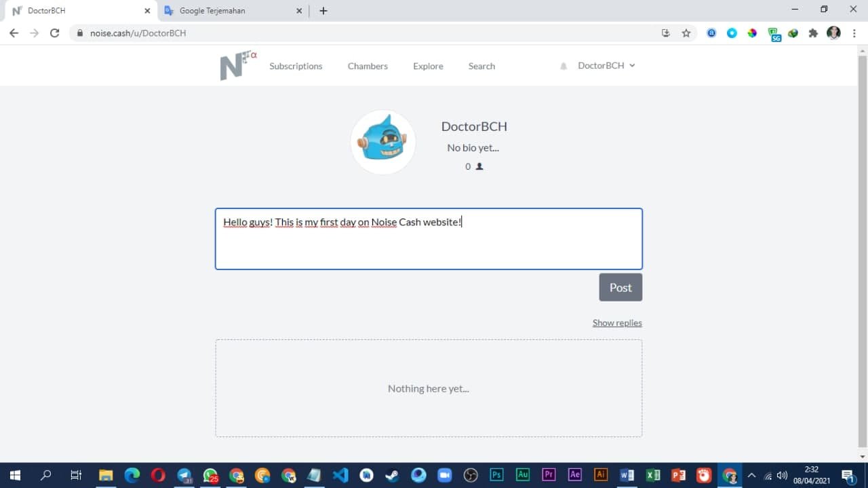The height and width of the screenshot is (488, 868).
Task: Switch to the Google Terjemahan tab
Action: [233, 11]
